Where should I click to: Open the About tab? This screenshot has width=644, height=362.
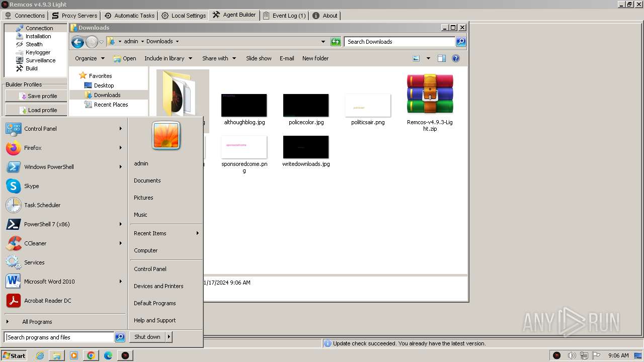tap(325, 16)
